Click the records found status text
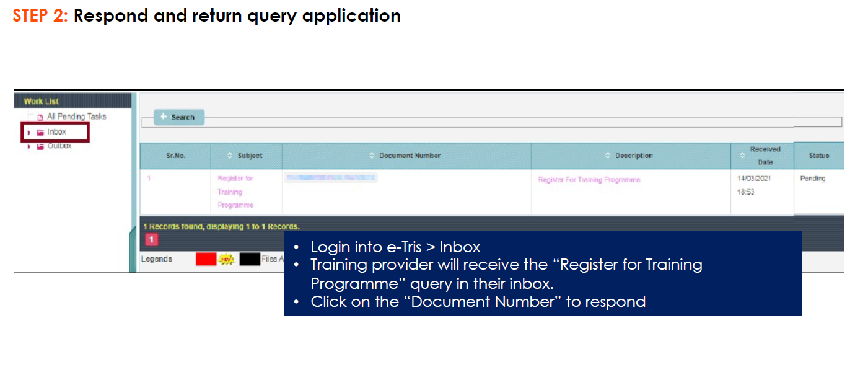868x380 pixels. (221, 227)
